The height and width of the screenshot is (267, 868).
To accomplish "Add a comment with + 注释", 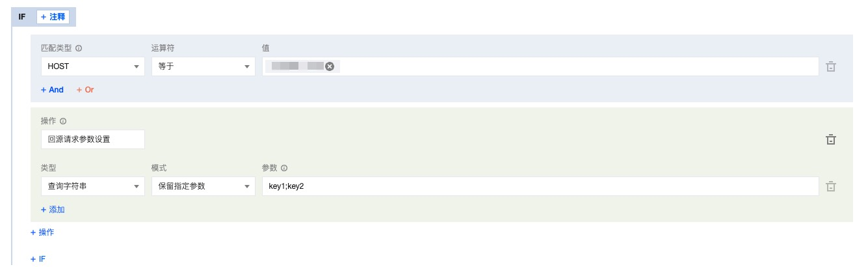I will point(53,17).
